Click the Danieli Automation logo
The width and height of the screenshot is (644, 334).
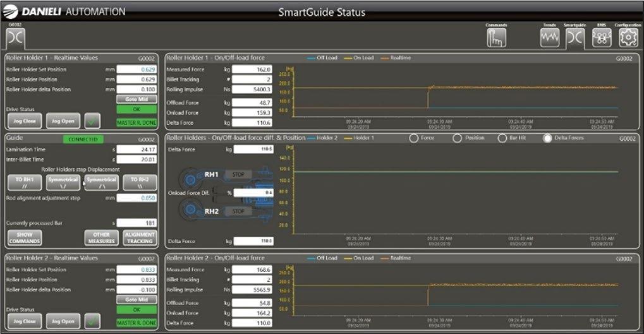click(64, 11)
